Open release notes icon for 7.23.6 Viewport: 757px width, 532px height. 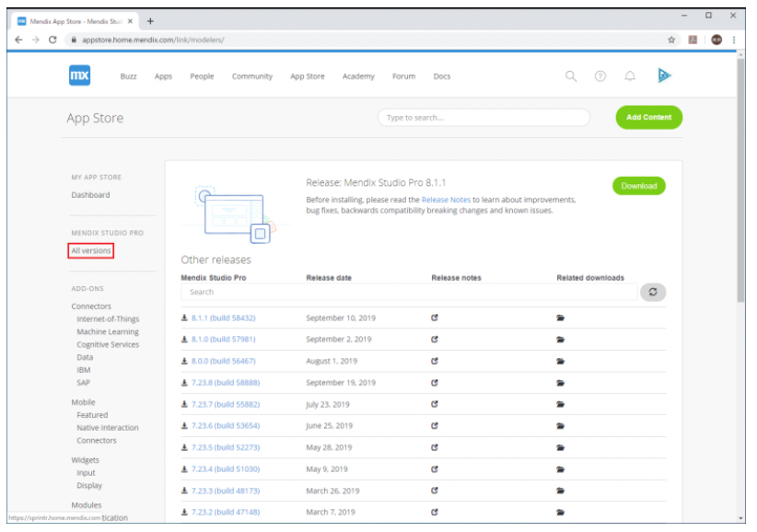pos(435,426)
